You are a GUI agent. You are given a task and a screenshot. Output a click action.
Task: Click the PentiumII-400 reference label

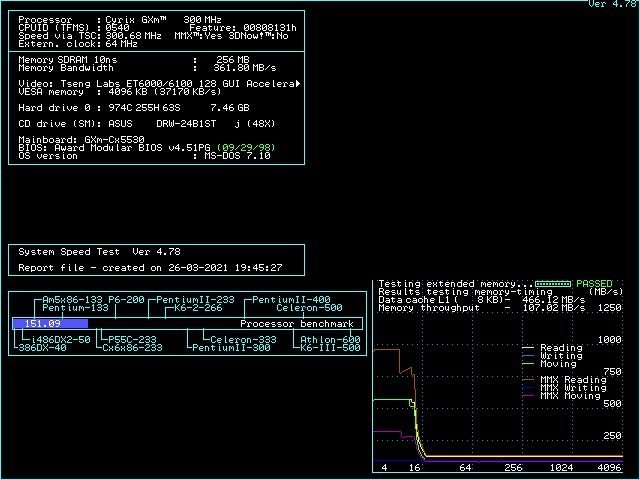coord(291,300)
